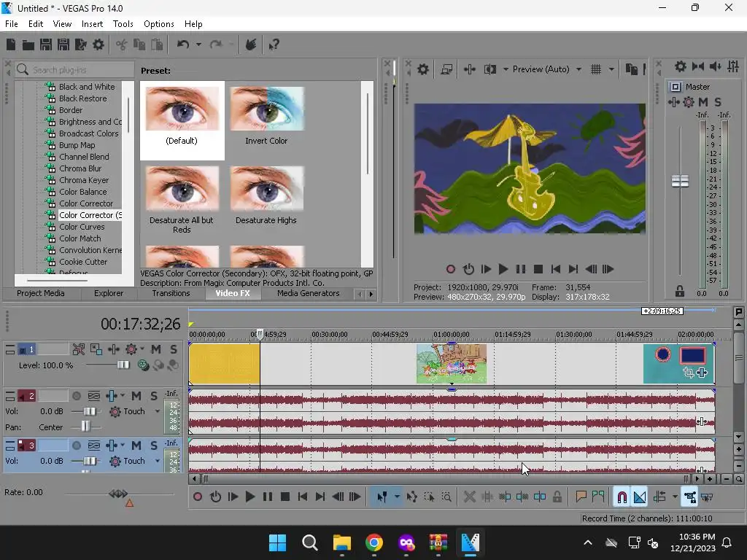Click Stop in timeline transport bar

point(285,497)
